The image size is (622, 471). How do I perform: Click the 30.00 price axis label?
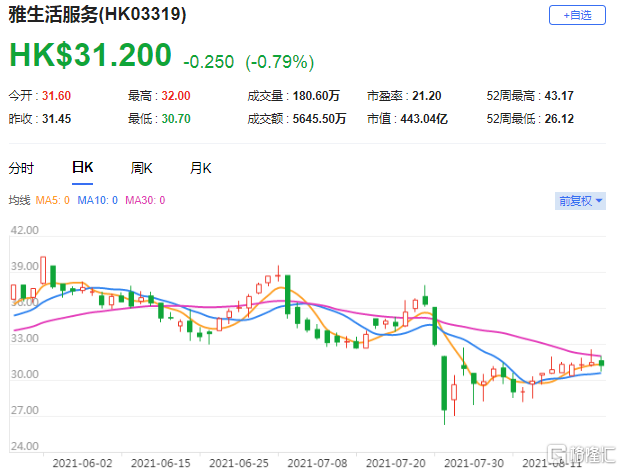point(25,374)
